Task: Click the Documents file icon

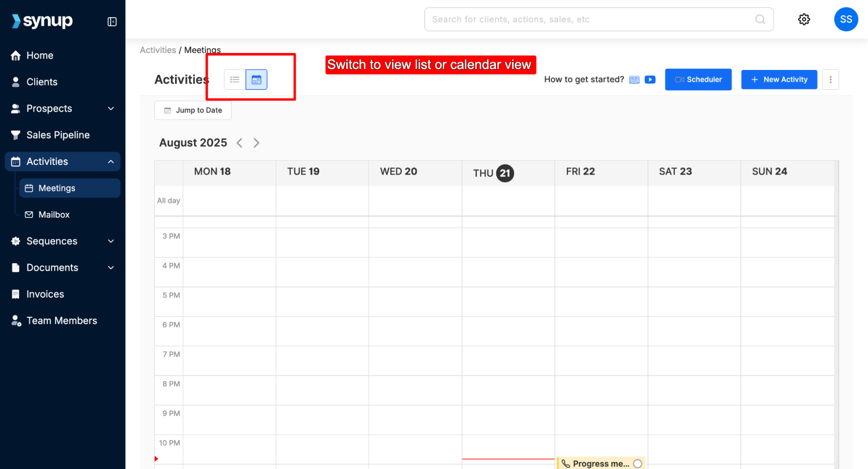Action: [x=16, y=268]
